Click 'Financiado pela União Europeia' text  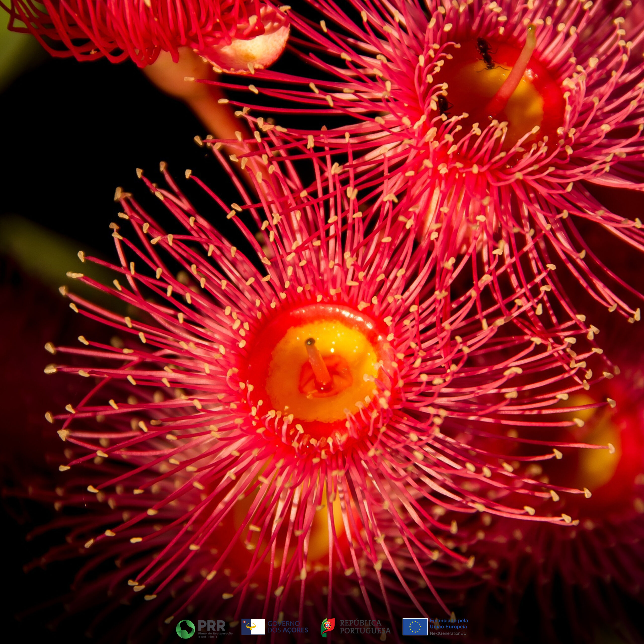click(449, 624)
